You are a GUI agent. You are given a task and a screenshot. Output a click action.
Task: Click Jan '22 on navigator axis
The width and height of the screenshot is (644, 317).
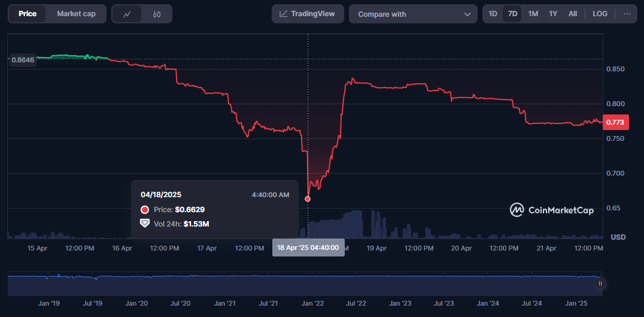coord(313,303)
